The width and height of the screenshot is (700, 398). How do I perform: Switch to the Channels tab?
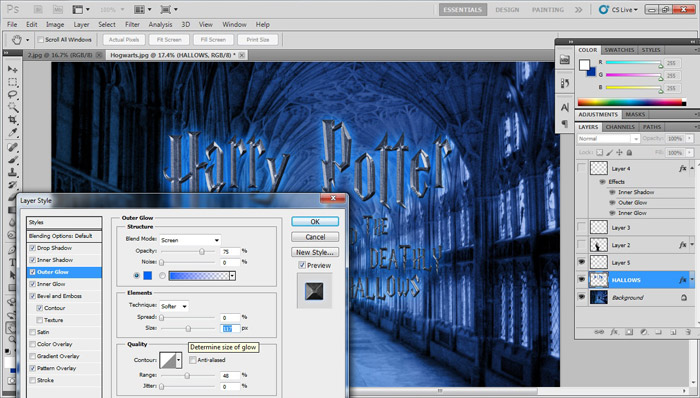pyautogui.click(x=620, y=127)
